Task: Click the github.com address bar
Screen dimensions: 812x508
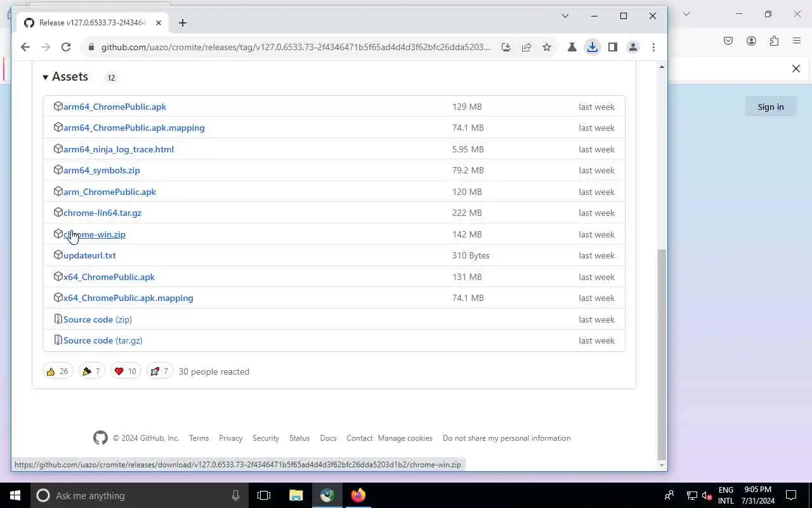Action: point(295,47)
